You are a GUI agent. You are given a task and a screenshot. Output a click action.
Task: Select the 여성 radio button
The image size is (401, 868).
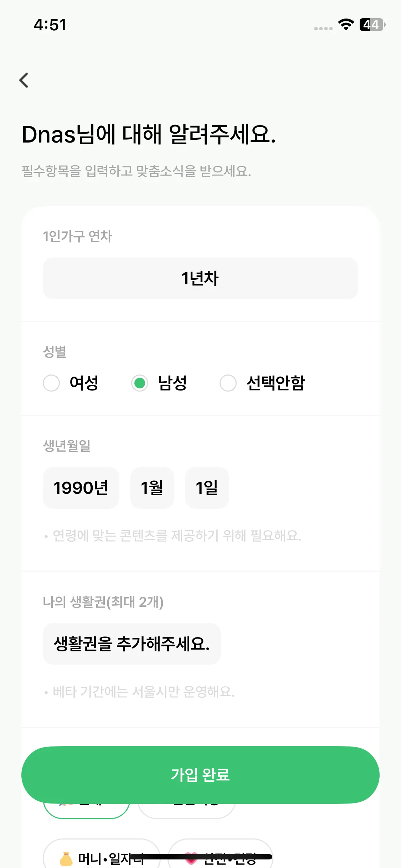(x=51, y=383)
